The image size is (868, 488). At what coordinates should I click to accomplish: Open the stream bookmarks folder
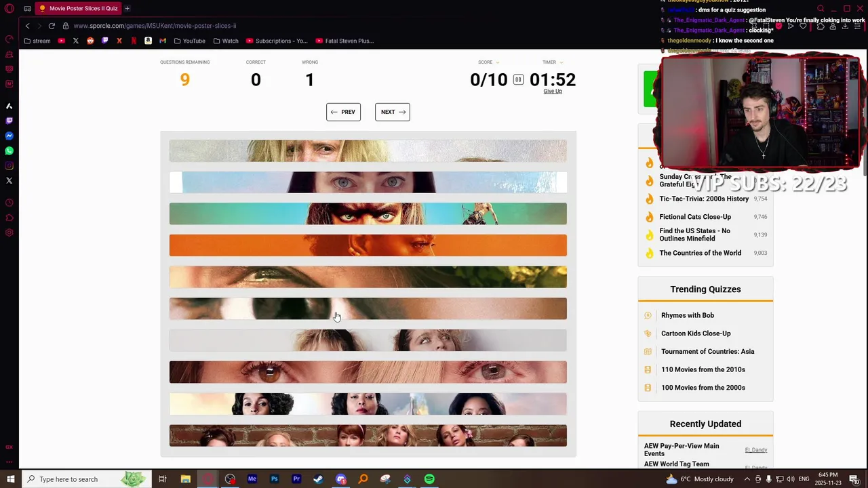pos(37,41)
